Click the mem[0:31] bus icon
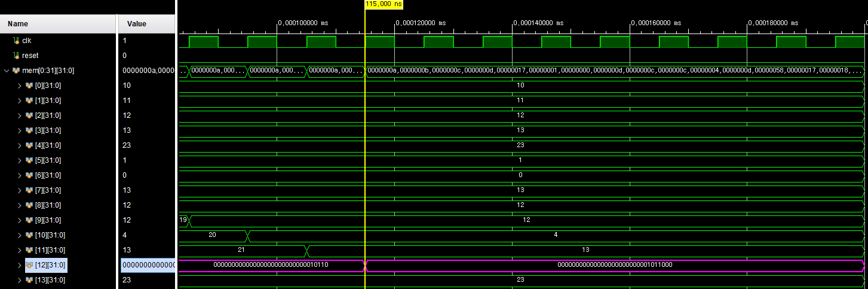 (16, 71)
